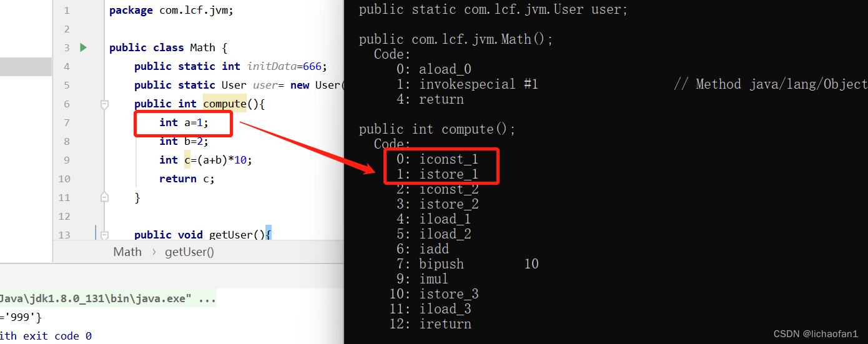Click the 'exit code 0' console line
This screenshot has width=868, height=344.
click(x=46, y=336)
